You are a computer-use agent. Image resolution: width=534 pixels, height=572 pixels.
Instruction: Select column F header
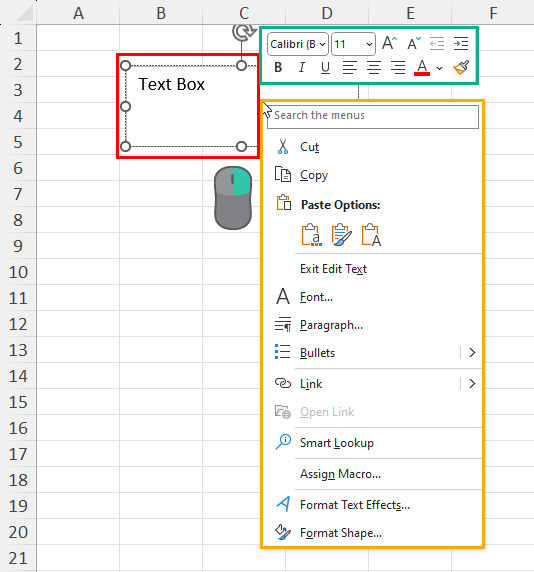[493, 13]
